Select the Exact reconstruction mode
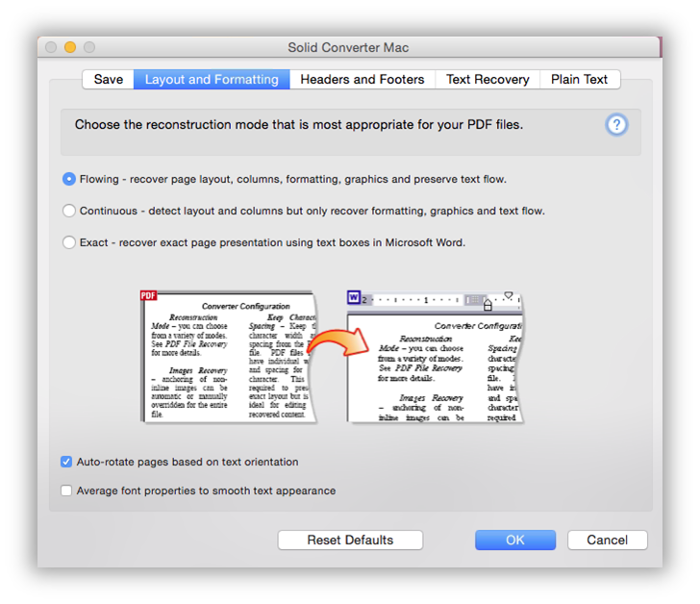This screenshot has width=700, height=604. [69, 242]
